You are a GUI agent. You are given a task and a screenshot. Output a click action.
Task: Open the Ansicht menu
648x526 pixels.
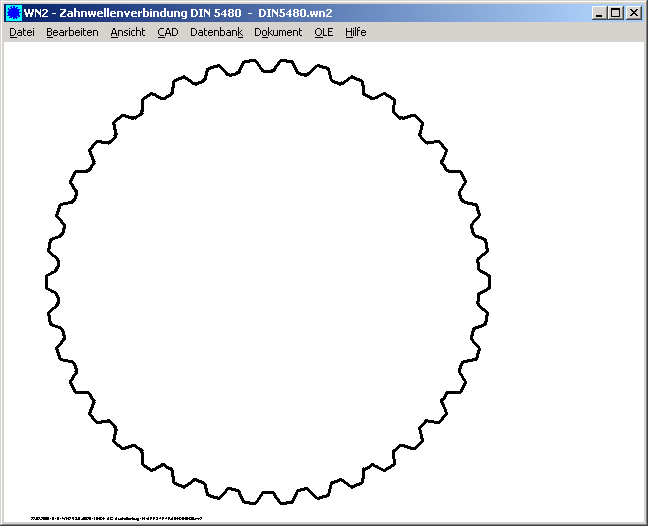coord(128,32)
